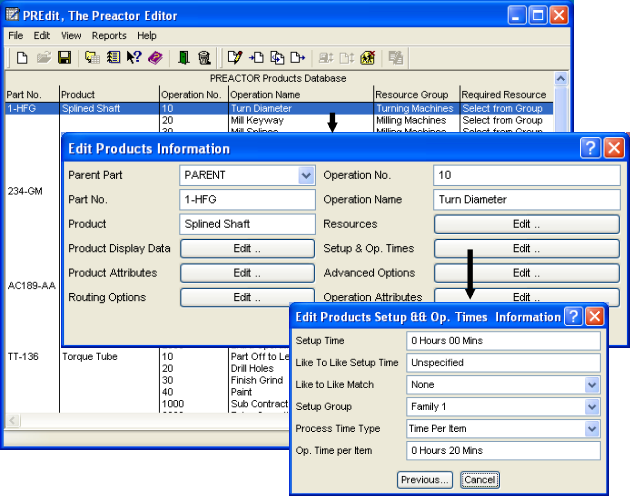Click Edit button for Operation Attributes
The height and width of the screenshot is (496, 630).
[527, 297]
